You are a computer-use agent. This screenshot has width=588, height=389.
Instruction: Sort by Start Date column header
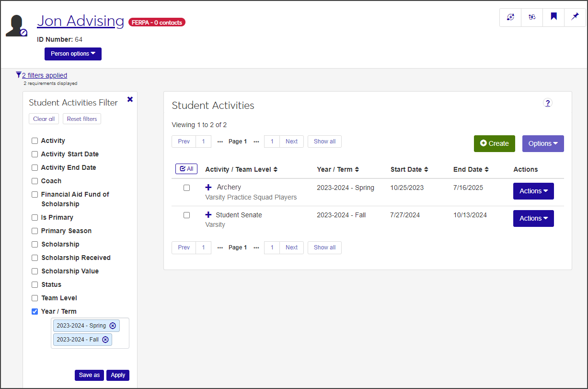[x=409, y=169]
